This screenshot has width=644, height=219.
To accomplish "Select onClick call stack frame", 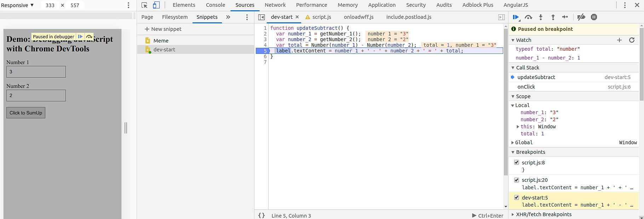I will 574,87.
